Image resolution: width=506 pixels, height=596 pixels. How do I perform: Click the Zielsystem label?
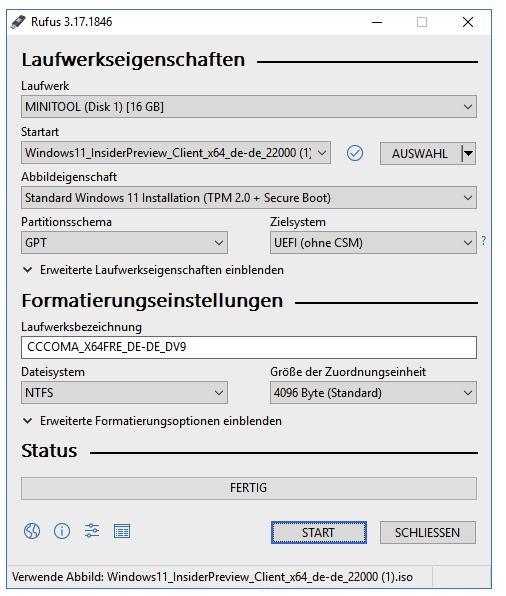coord(298,222)
